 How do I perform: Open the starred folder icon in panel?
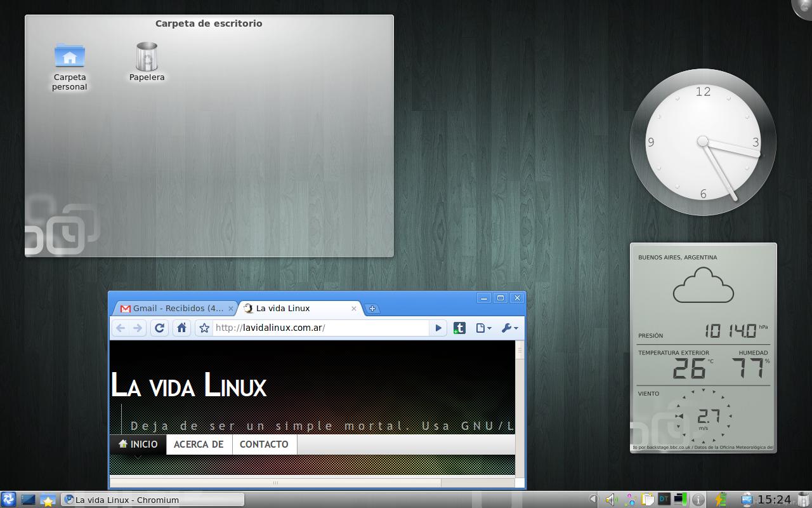pos(48,500)
